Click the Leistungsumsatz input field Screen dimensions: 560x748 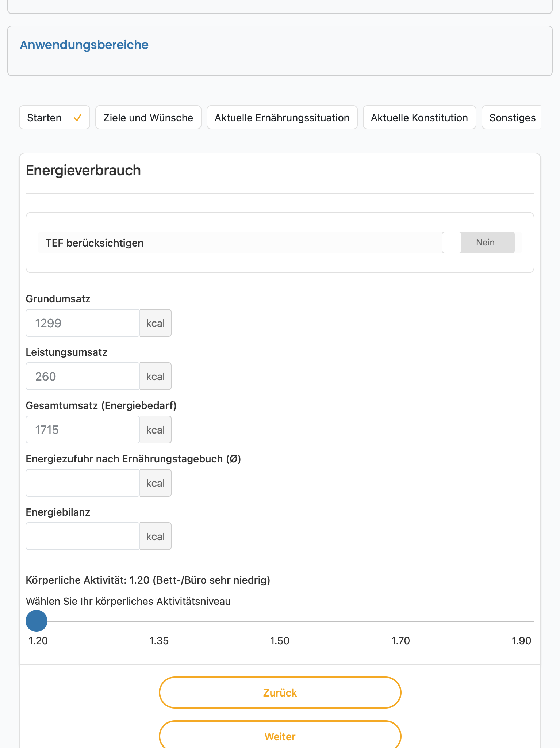(83, 376)
